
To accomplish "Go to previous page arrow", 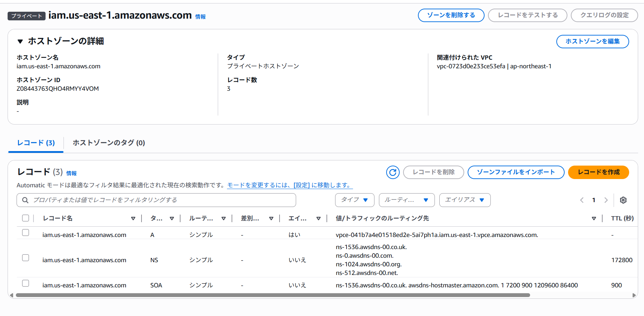I will click(582, 200).
